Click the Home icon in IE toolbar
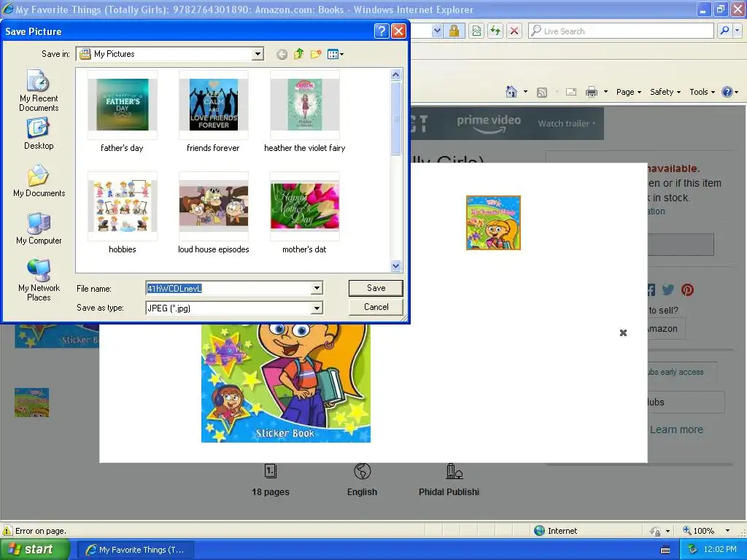Screen dimensions: 747x560 [x=511, y=92]
